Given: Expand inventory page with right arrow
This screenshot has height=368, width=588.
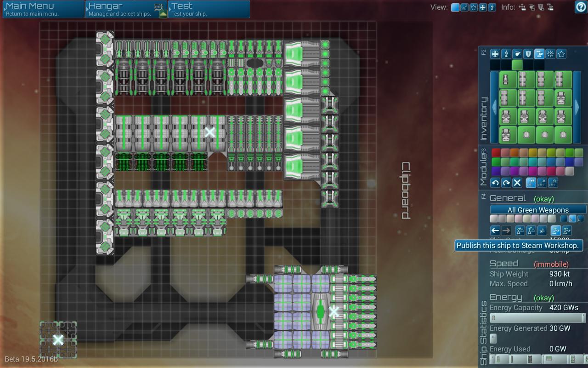Looking at the screenshot, I should pyautogui.click(x=577, y=107).
